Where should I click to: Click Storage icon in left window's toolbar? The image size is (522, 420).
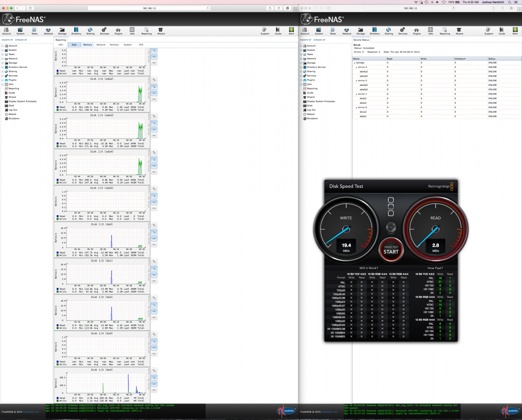tap(62, 31)
